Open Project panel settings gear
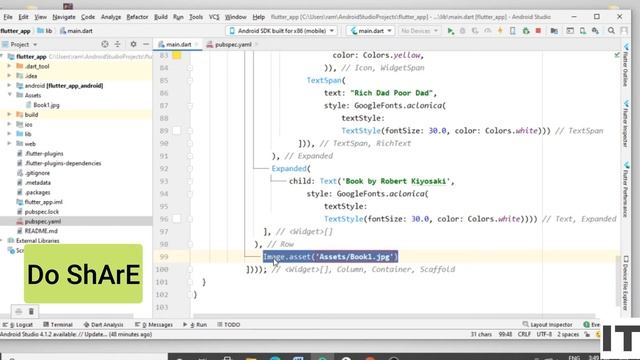This screenshot has height=360, width=640. [x=133, y=44]
